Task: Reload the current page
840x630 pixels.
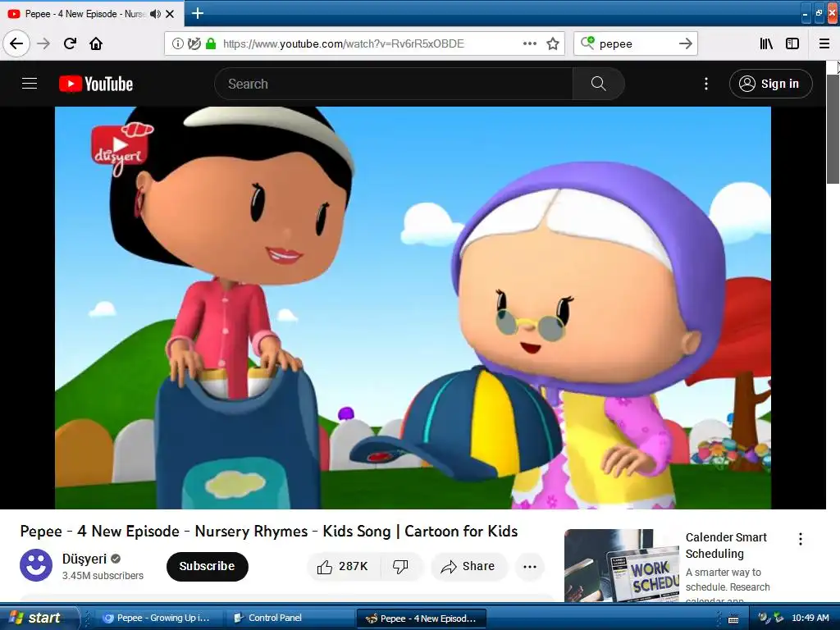Action: point(70,43)
